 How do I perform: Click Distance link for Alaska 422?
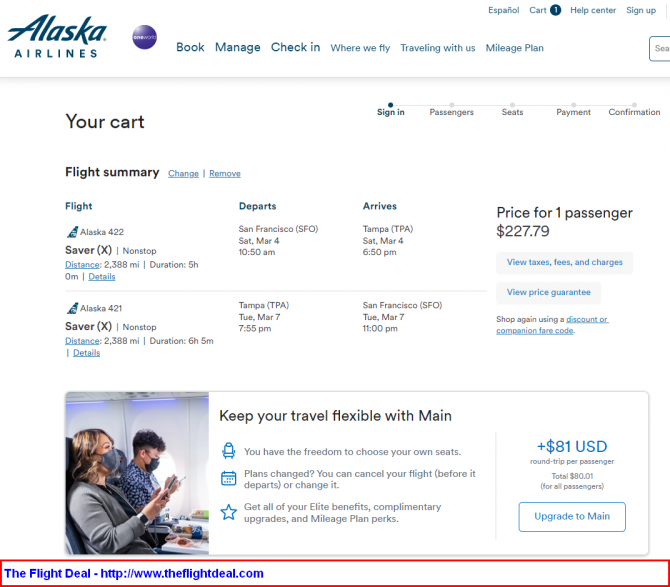(x=82, y=265)
